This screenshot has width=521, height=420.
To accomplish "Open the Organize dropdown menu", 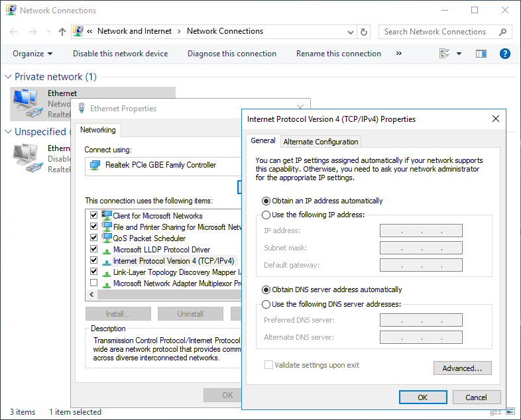I will click(32, 54).
